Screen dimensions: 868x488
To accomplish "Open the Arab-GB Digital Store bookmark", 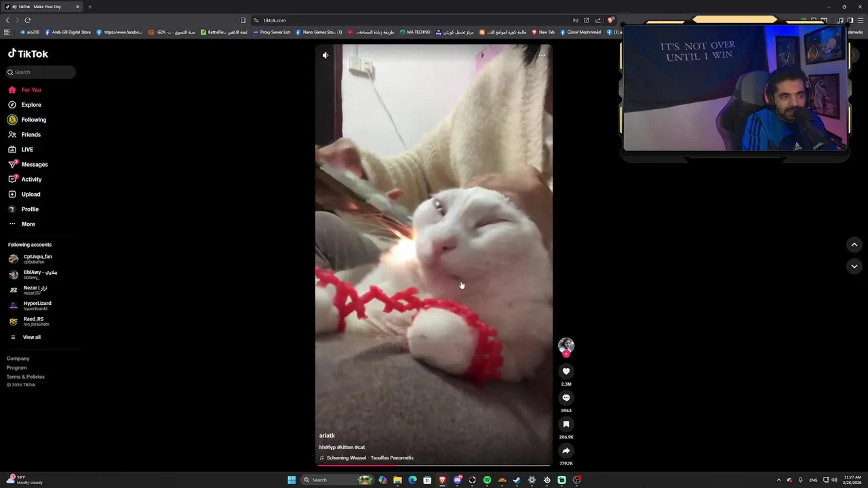I will tap(68, 32).
